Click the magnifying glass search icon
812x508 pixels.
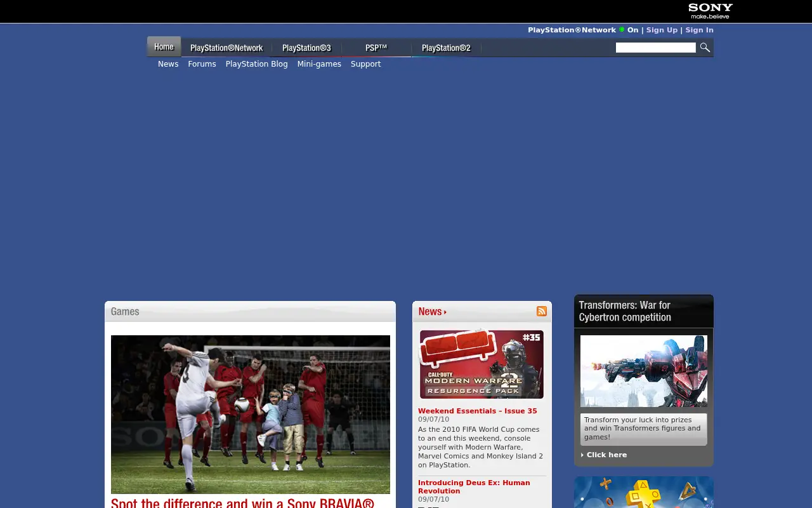coord(705,48)
